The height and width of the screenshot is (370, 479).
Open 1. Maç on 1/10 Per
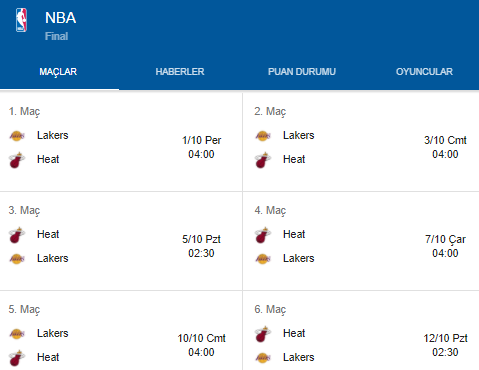click(121, 142)
